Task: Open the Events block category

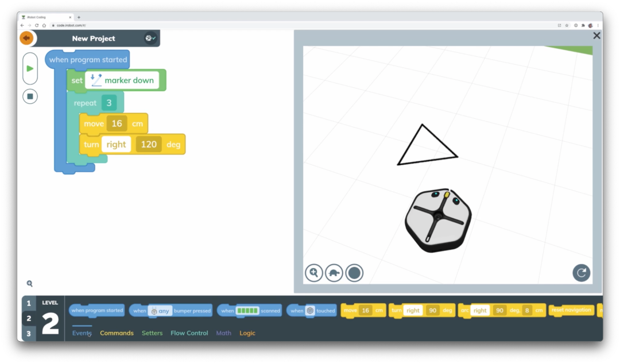Action: click(x=82, y=333)
